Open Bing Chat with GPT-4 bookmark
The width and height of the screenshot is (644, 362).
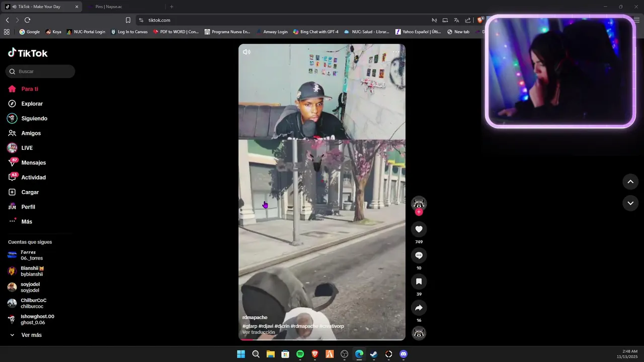click(x=315, y=32)
